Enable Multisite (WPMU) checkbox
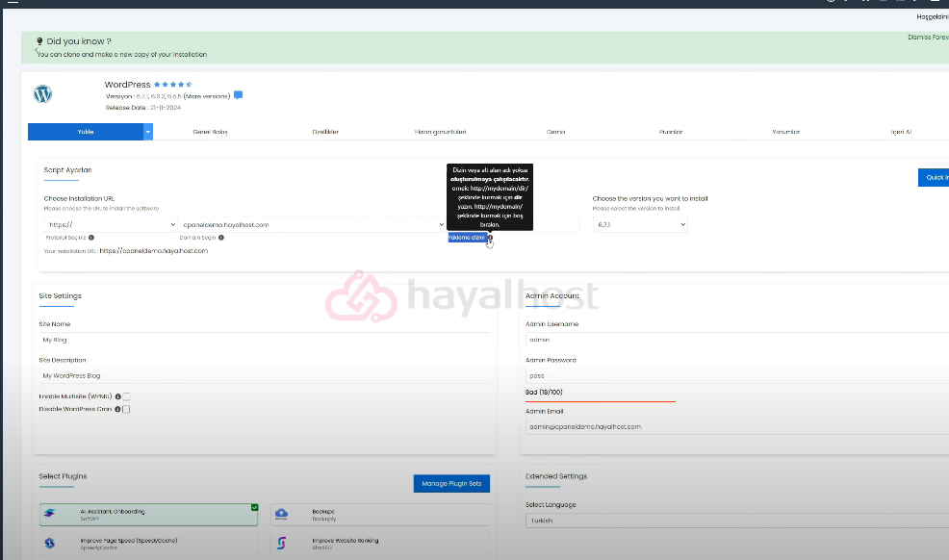This screenshot has width=949, height=560. tap(126, 396)
